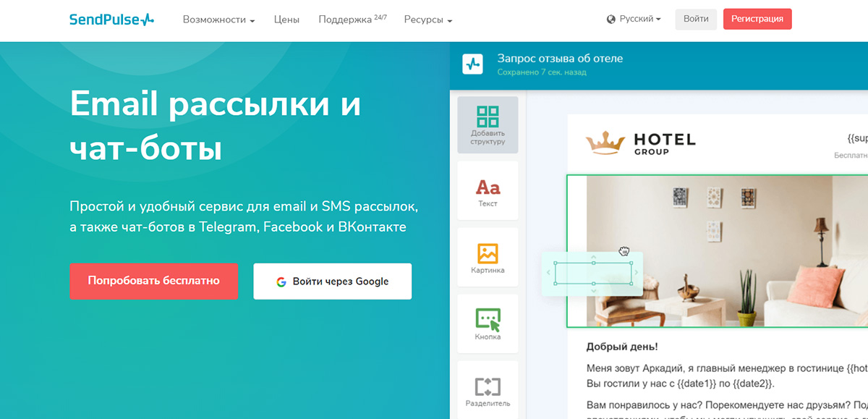Click the title Запрос отзыва об отеле
868x419 pixels.
pos(560,59)
